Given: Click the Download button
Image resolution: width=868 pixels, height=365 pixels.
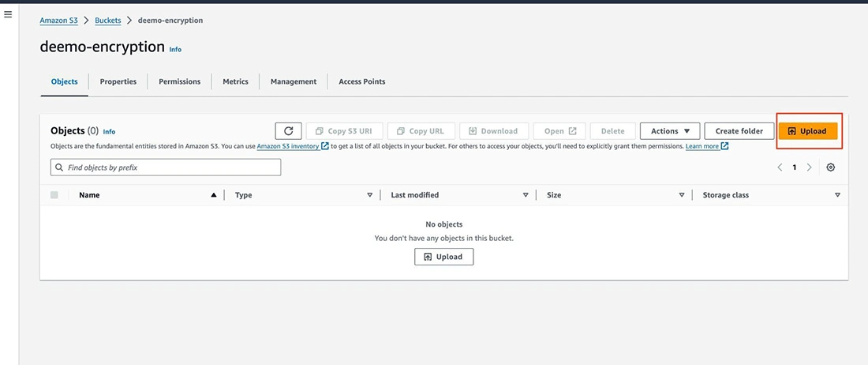Looking at the screenshot, I should 494,131.
